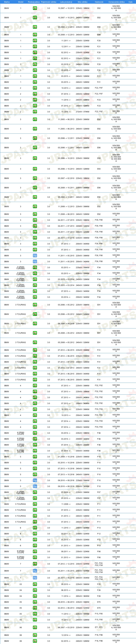Image resolution: width=136 pixels, height=644 pixels.
Task: Click the '272kW / 370KM' power cell
Action: click(82, 112)
